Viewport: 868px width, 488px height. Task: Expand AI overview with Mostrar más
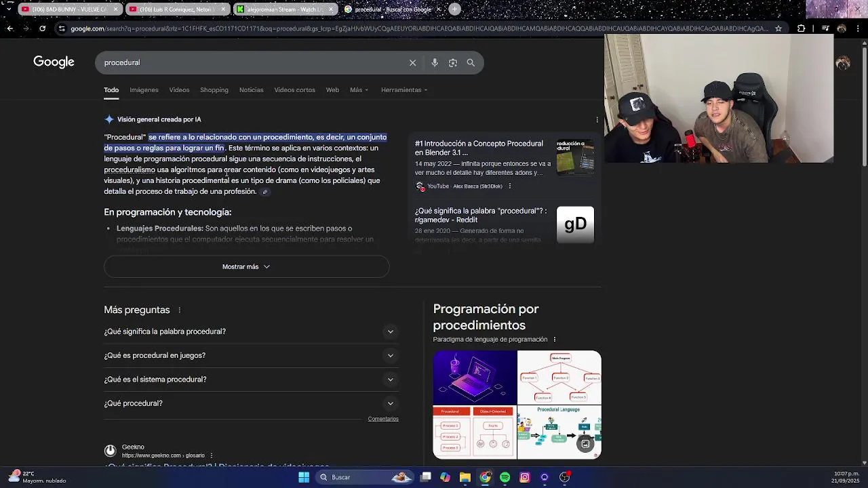click(246, 266)
